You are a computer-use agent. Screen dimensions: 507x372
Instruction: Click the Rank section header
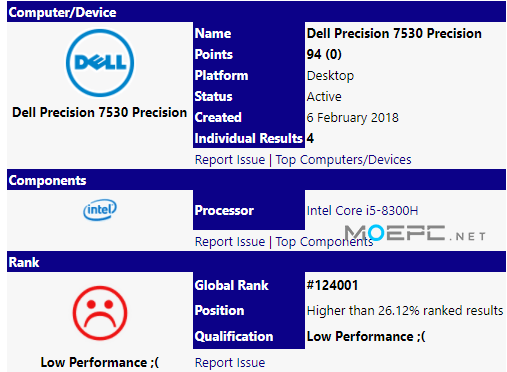(256, 262)
